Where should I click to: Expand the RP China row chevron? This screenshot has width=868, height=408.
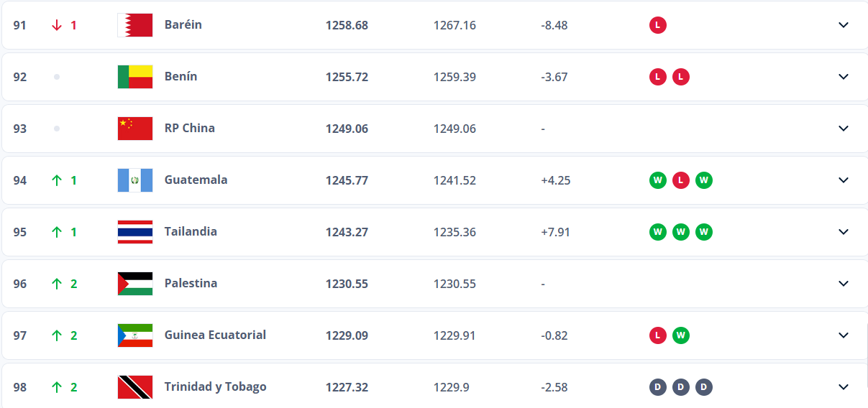844,129
